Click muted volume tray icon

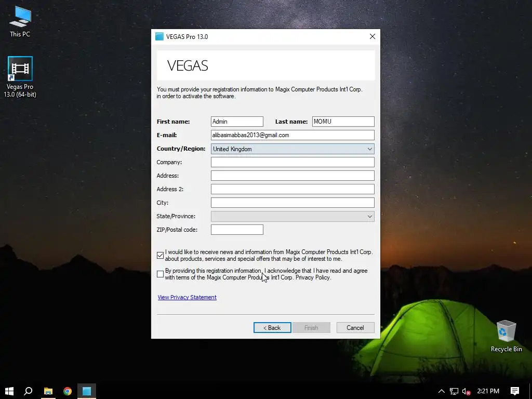tap(467, 391)
